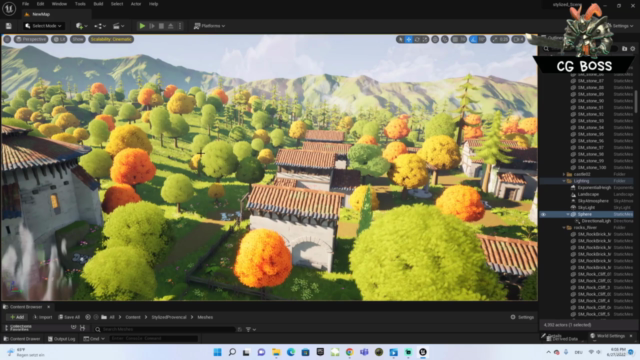Click Import in Content Browser
640x360 pixels.
42,317
